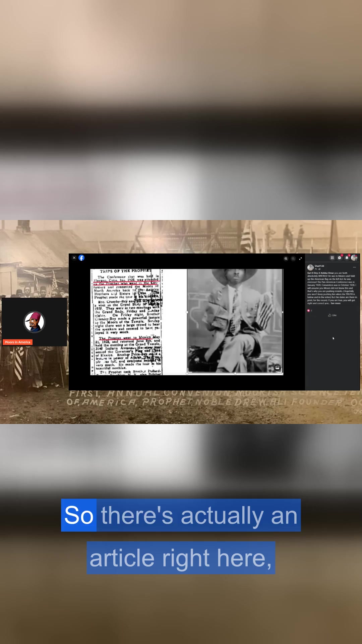Open the Facebook logo home link

[81, 258]
